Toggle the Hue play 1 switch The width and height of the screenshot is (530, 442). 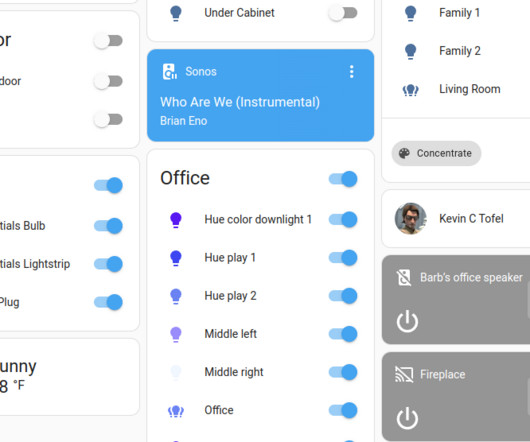tap(343, 258)
